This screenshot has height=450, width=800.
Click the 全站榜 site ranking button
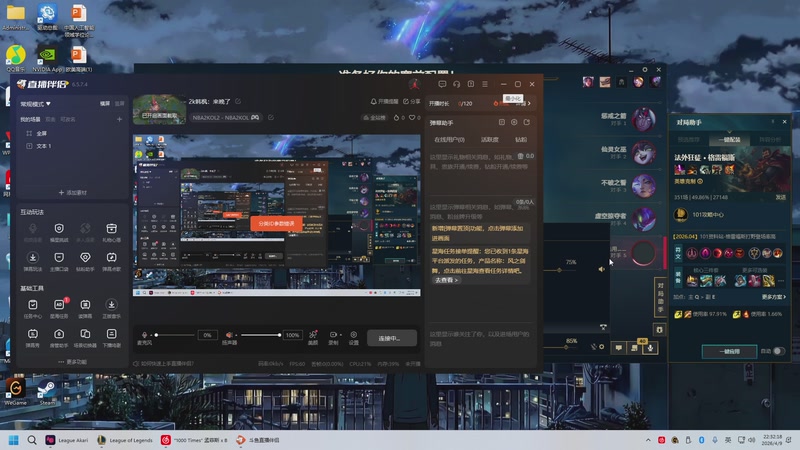coord(374,117)
